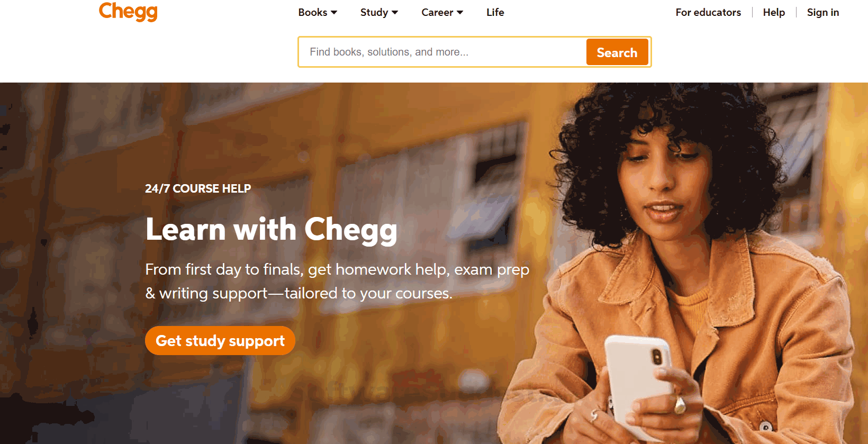
Task: Expand the caret arrow beside Career
Action: click(460, 13)
